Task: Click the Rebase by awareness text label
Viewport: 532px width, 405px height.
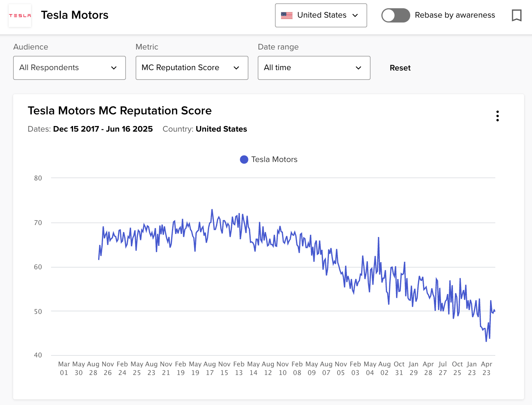Action: 455,15
